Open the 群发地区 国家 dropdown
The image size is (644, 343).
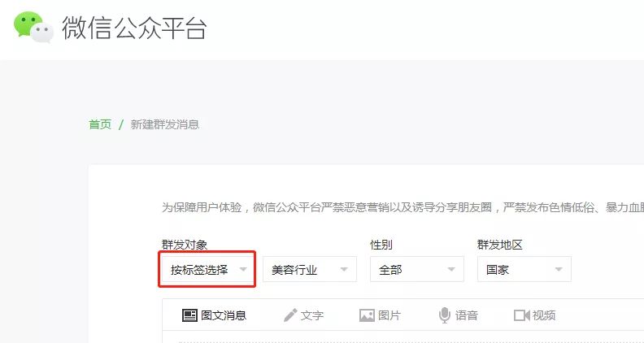(x=524, y=269)
